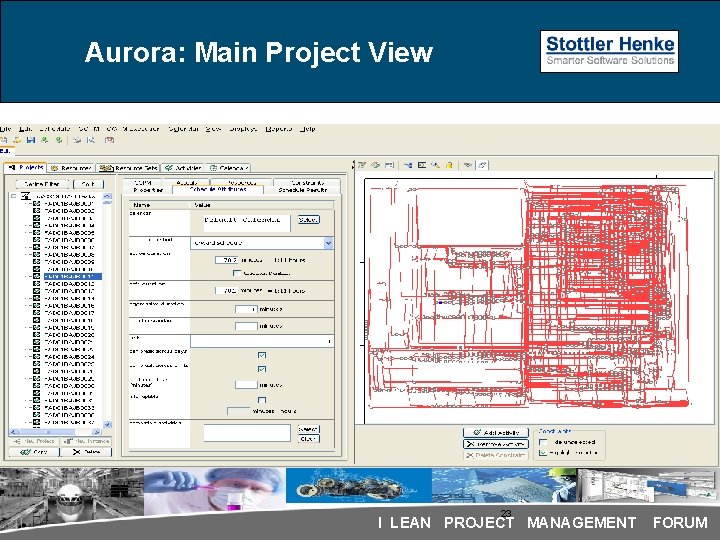Click the Remove Activity button
Screen dimensions: 720x540
click(x=496, y=444)
